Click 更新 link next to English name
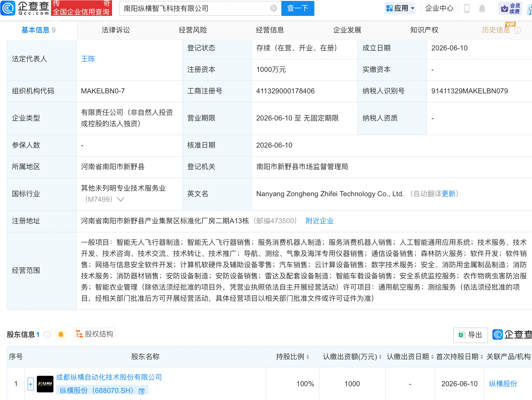532x400 pixels. pos(449,194)
